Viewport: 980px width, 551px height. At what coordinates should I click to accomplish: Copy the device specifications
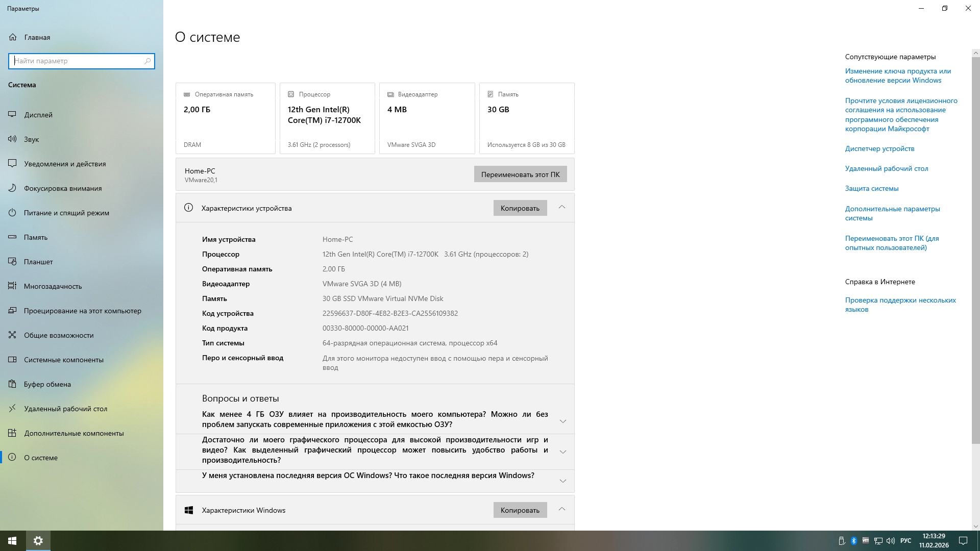pos(520,208)
